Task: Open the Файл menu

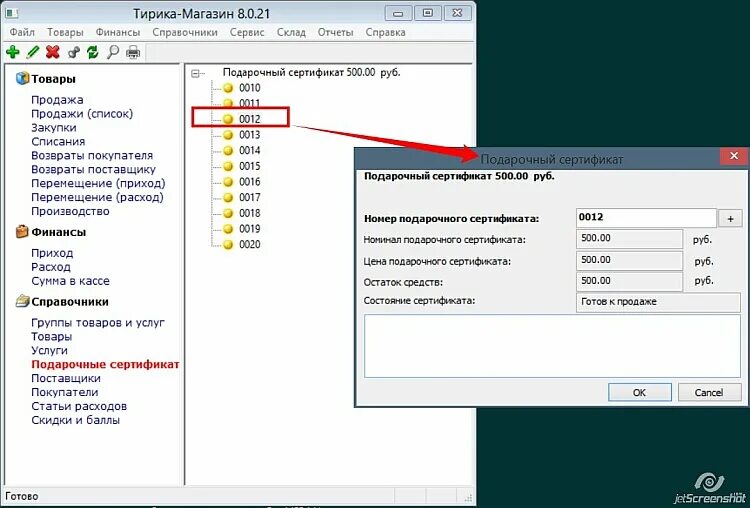Action: 22,32
